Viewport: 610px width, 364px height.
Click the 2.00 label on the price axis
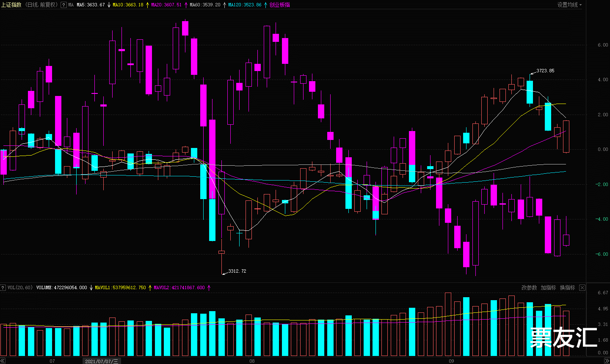point(603,115)
